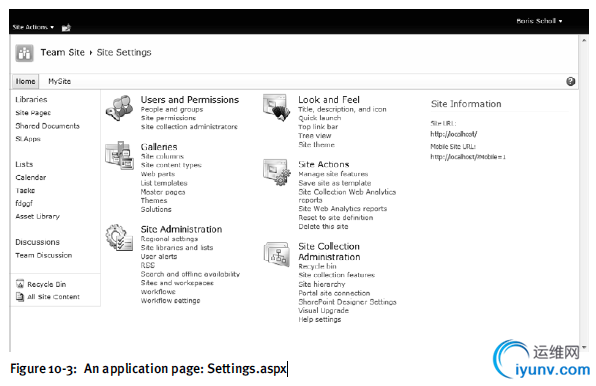Click Team Site breadcrumb link
Viewport: 596px width, 386px height.
63,52
